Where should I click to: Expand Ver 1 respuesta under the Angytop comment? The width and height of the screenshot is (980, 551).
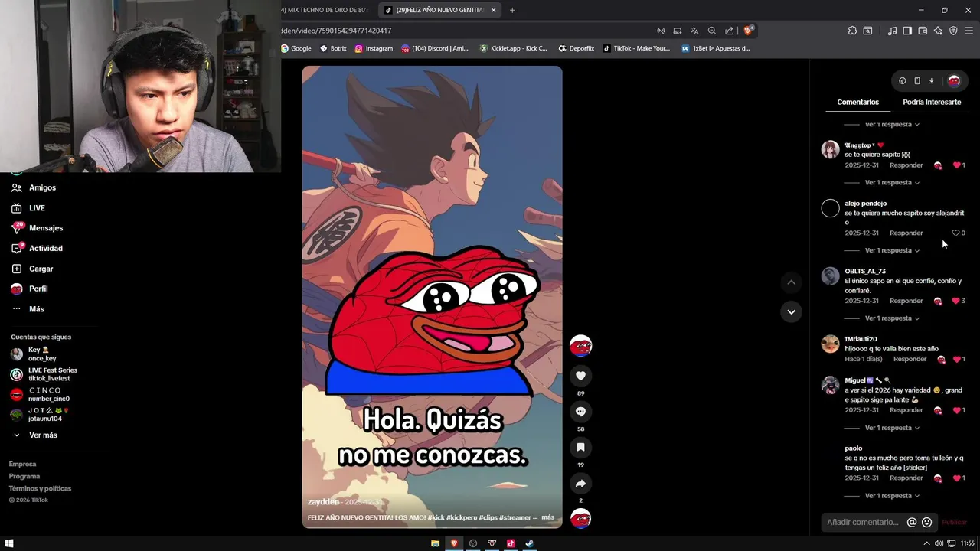pos(892,183)
